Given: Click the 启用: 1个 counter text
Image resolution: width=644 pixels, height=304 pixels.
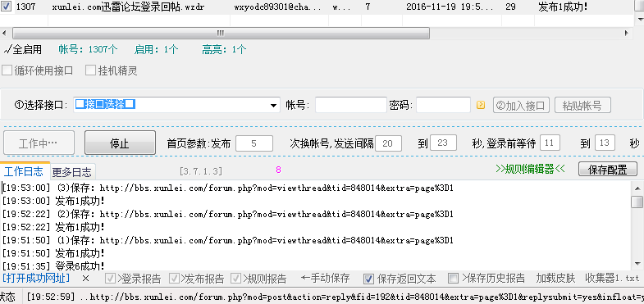Looking at the screenshot, I should coord(156,50).
